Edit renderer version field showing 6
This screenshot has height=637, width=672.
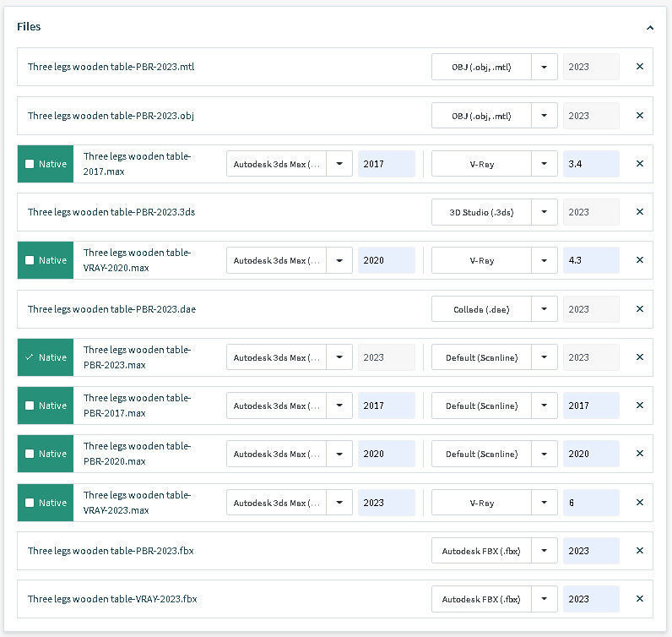pos(591,503)
